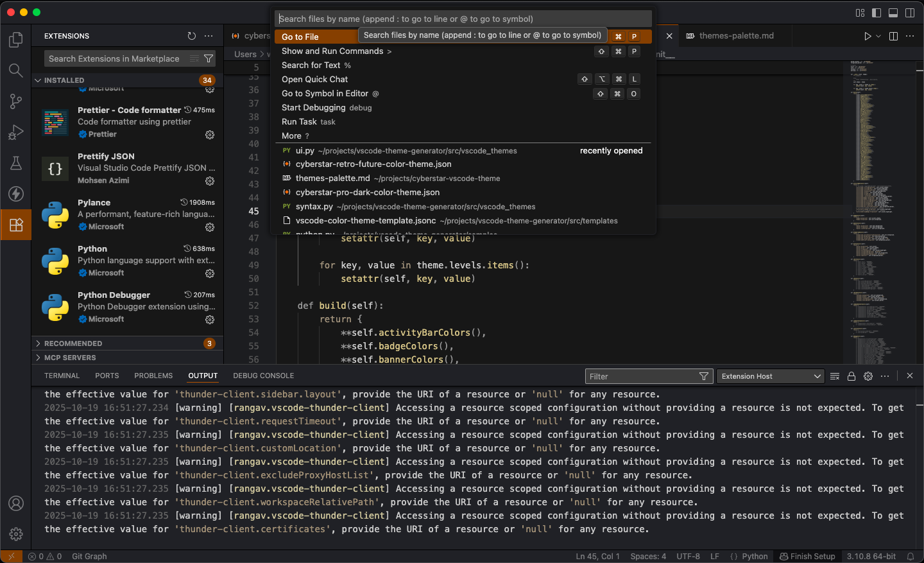
Task: Open the remote window indicator in status bar
Action: click(11, 557)
